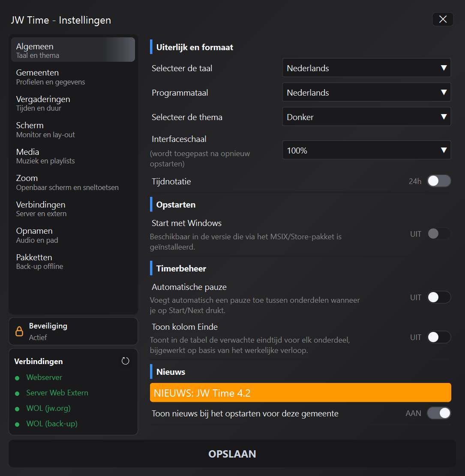Viewport: 465px width, 476px height.
Task: Click the orange lock icon beside Beveiliging
Action: click(19, 331)
